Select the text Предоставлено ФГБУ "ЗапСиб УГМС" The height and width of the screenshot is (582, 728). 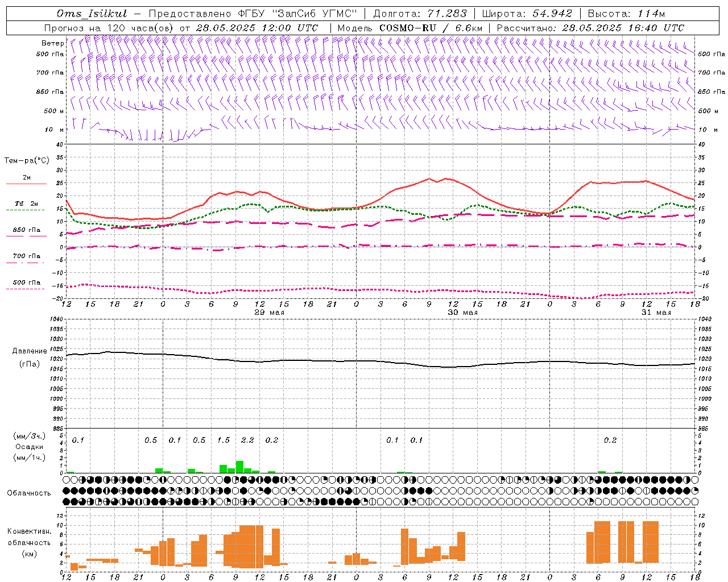click(x=253, y=14)
